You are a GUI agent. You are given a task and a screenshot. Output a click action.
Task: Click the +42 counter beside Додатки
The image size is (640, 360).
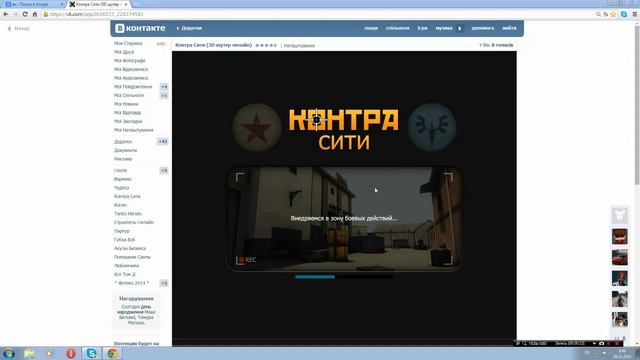pyautogui.click(x=163, y=142)
